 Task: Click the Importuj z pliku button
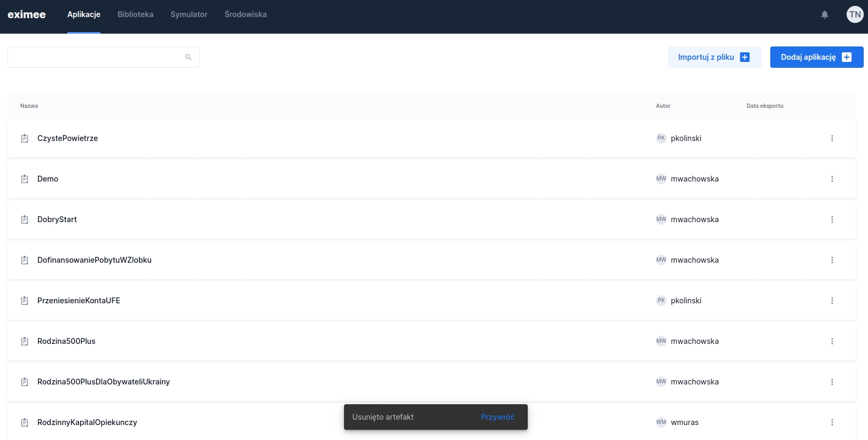(x=714, y=57)
